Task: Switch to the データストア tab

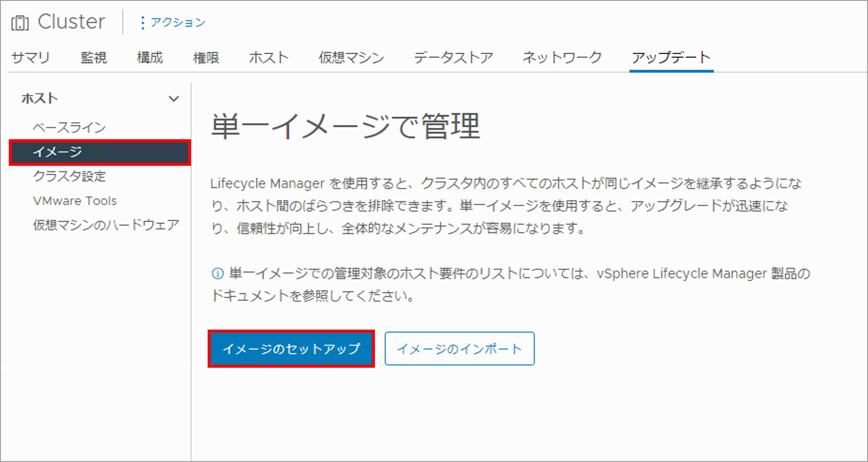Action: [453, 58]
